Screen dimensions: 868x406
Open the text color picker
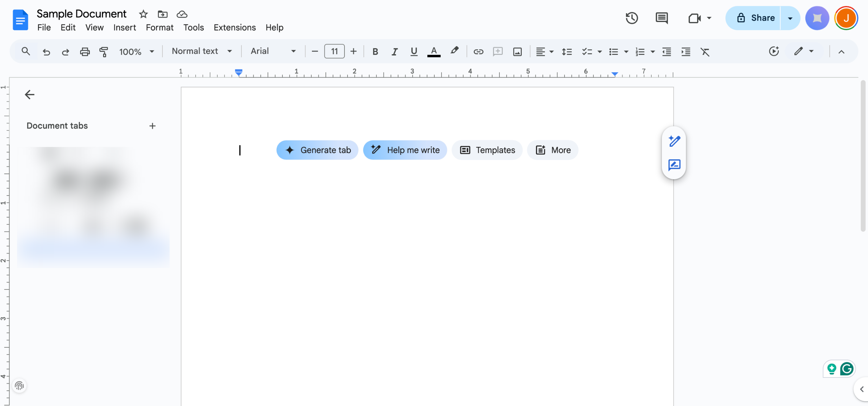(x=434, y=52)
